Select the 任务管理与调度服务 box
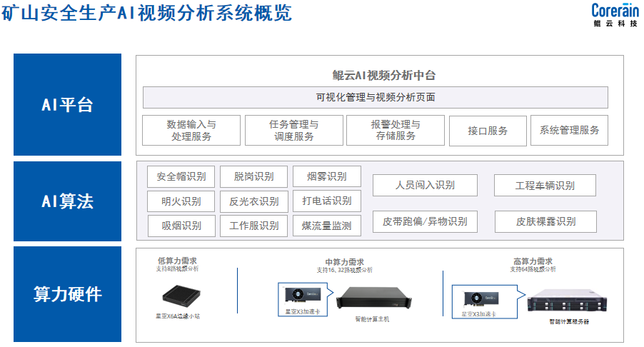Image resolution: width=644 pixels, height=347 pixels. pos(293,130)
